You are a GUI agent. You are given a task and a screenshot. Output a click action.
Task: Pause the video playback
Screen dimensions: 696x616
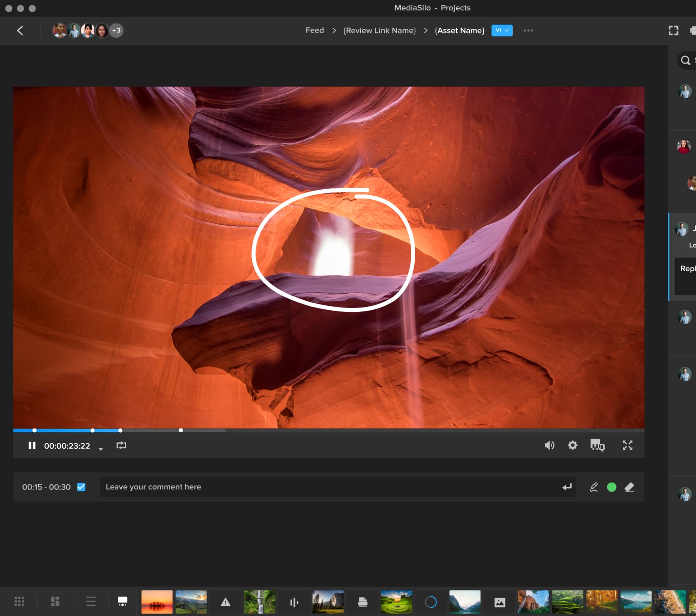[x=32, y=445]
